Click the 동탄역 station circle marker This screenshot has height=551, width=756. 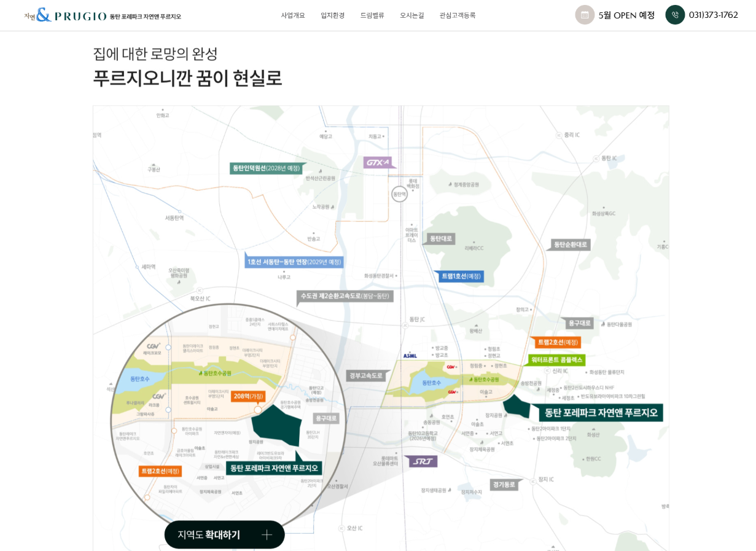coord(399,194)
